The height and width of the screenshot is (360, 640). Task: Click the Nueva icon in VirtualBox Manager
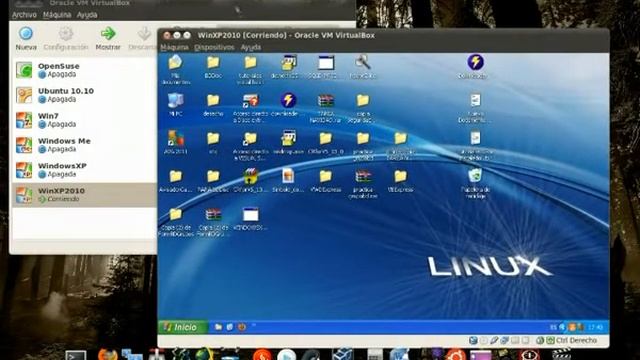point(26,33)
